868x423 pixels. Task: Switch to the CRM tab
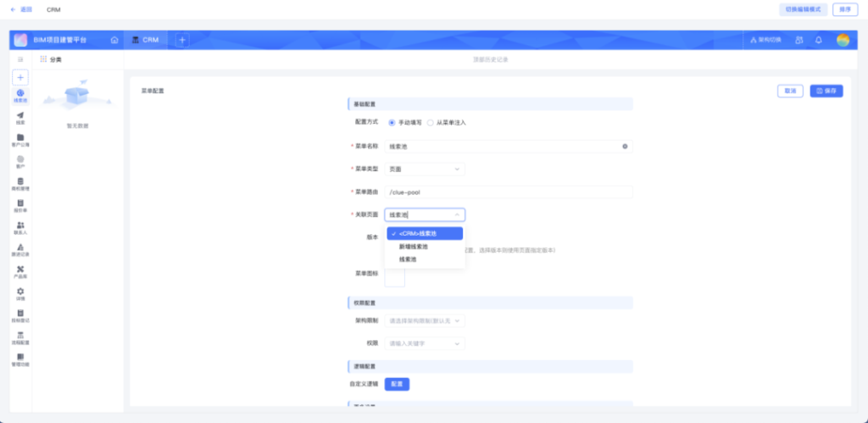[x=146, y=40]
